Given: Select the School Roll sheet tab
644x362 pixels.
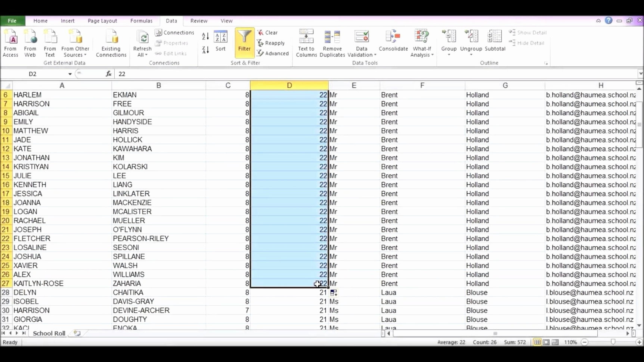Looking at the screenshot, I should (49, 333).
